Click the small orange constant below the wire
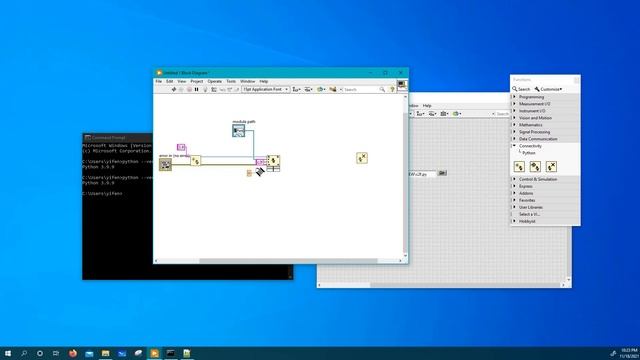 click(249, 173)
